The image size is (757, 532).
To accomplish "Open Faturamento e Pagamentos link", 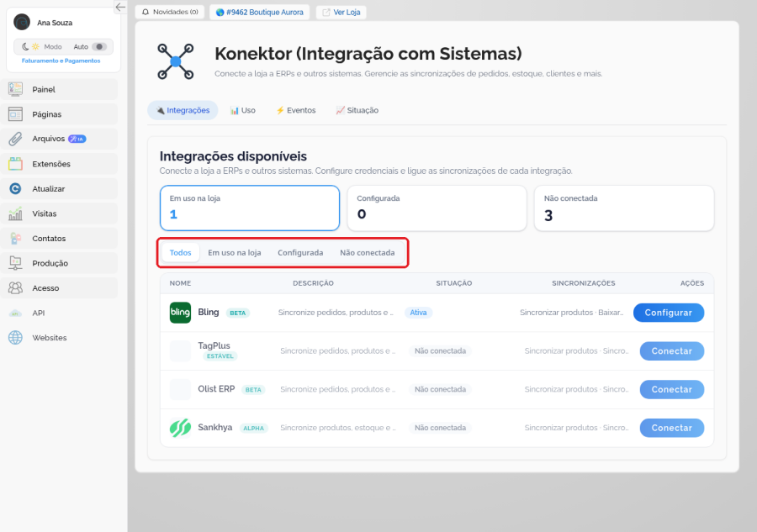I will tap(61, 61).
